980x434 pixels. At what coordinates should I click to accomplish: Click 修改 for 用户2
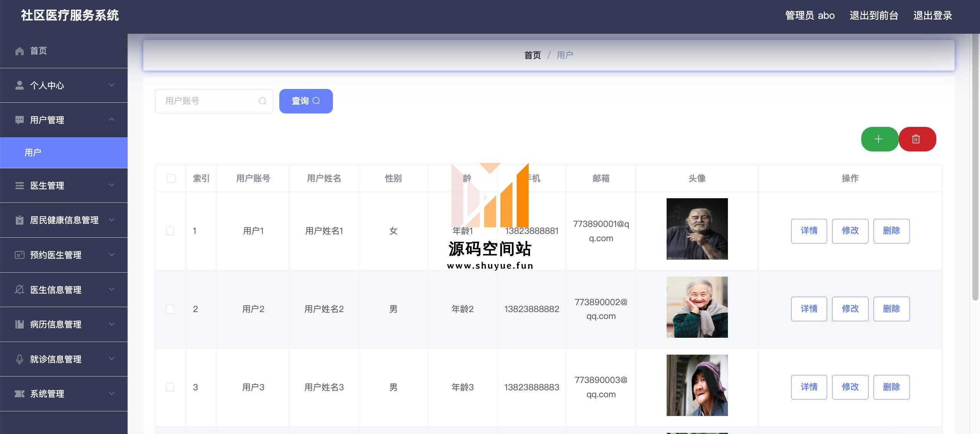pos(850,309)
